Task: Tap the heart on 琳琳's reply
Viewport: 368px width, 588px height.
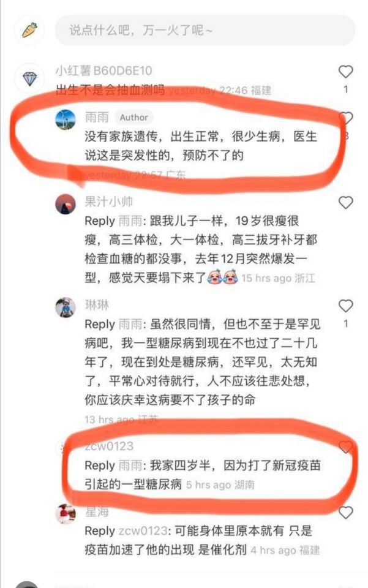Action: click(x=345, y=306)
